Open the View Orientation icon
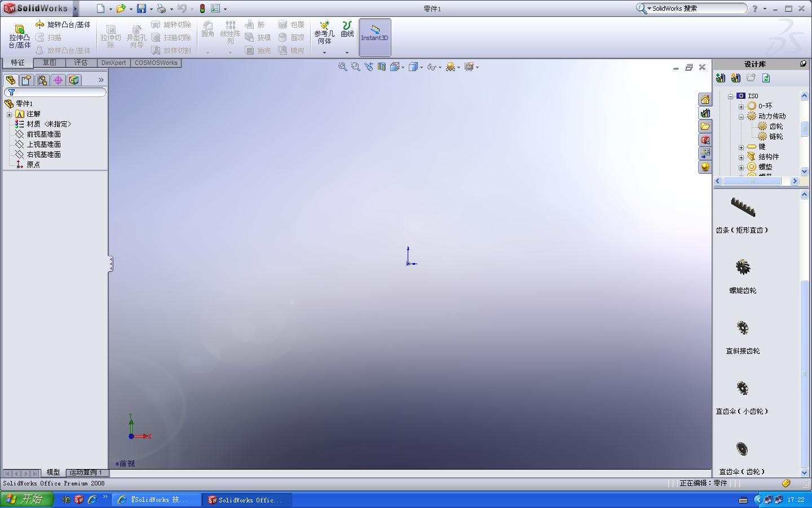 pyautogui.click(x=395, y=67)
